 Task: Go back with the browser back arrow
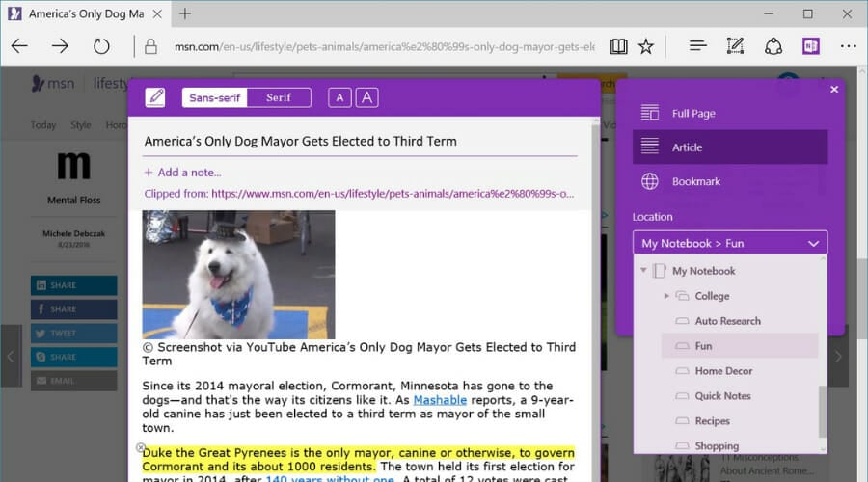(x=19, y=46)
